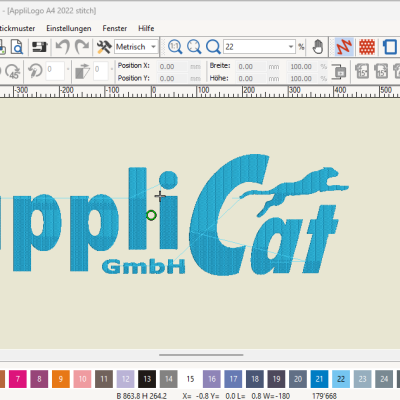
Task: Select color swatch 14
Action: point(169,379)
